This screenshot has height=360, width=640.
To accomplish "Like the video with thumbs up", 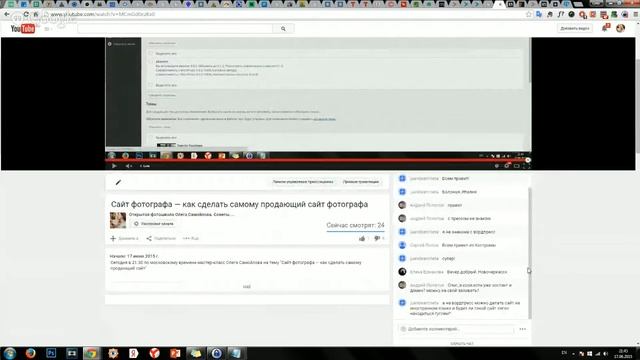I will point(362,238).
